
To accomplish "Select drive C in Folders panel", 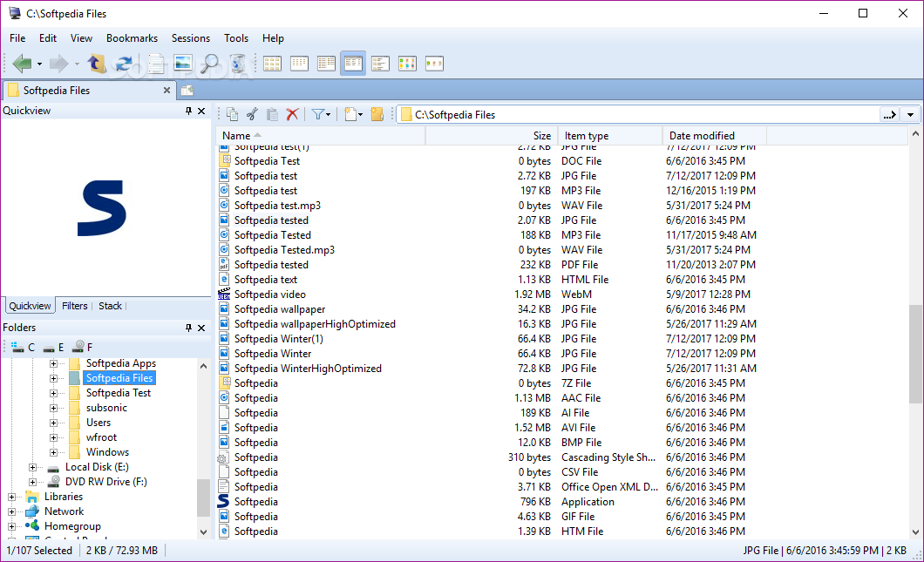I will coord(24,347).
